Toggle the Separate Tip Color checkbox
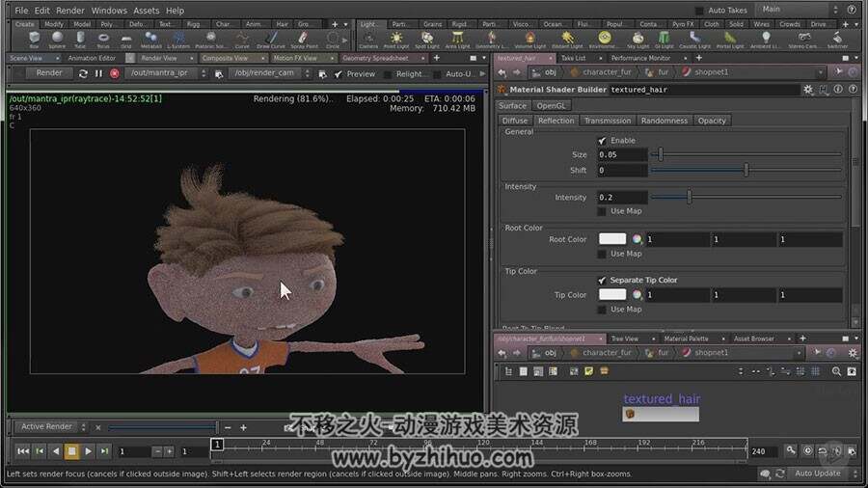Image resolution: width=868 pixels, height=488 pixels. click(602, 280)
